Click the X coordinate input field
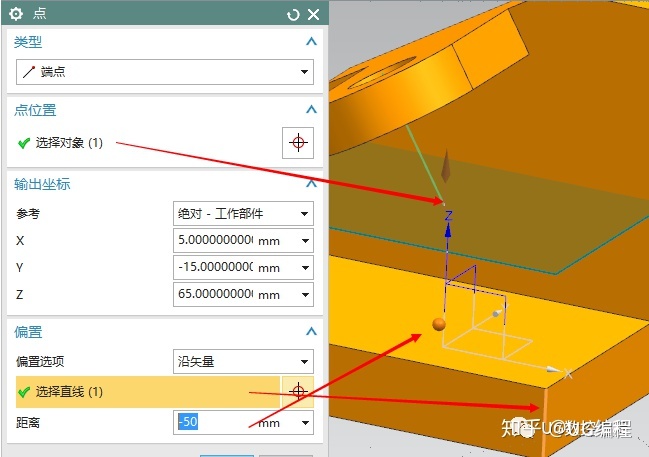Image resolution: width=649 pixels, height=457 pixels. pos(214,241)
